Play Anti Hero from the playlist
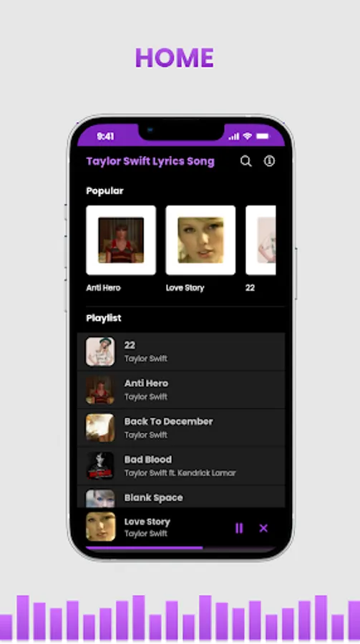This screenshot has height=644, width=360. click(x=181, y=390)
